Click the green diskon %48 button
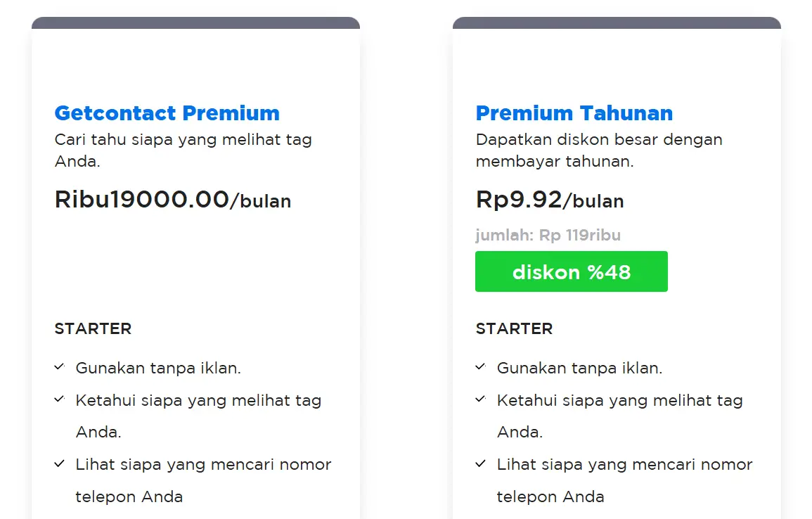Image resolution: width=812 pixels, height=519 pixels. (x=571, y=271)
